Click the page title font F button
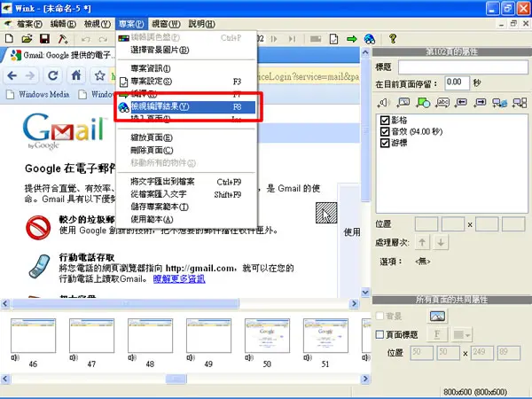Image resolution: width=532 pixels, height=399 pixels. (x=437, y=334)
